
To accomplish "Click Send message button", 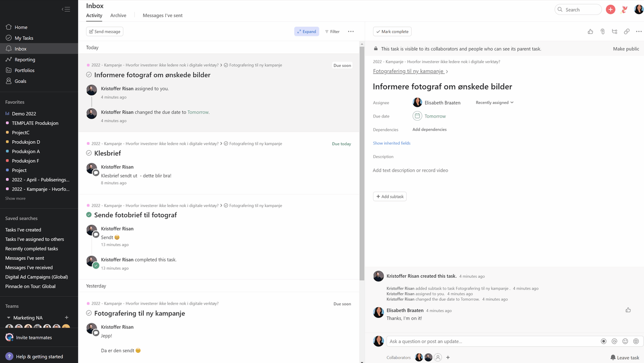I will click(105, 32).
